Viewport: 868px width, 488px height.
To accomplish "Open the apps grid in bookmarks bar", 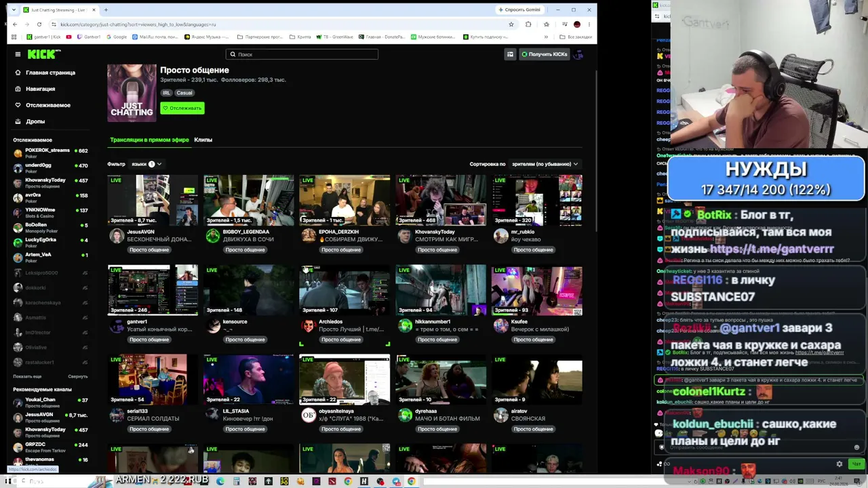I will (15, 37).
